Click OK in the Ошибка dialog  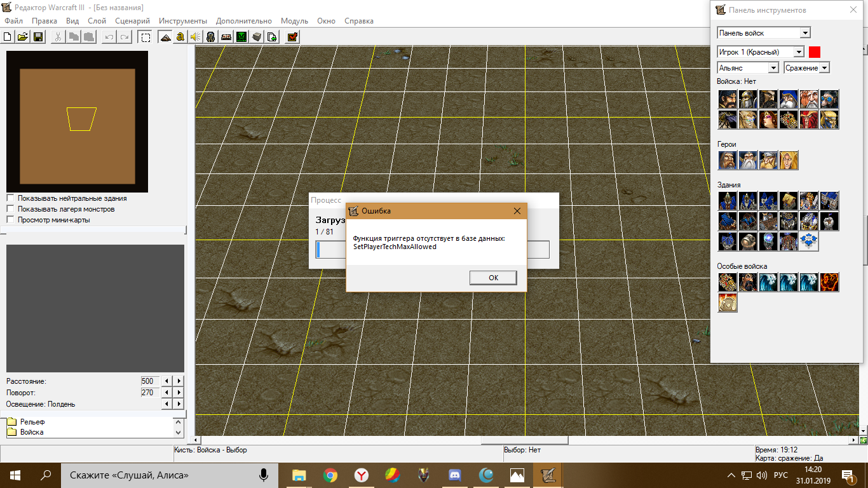pyautogui.click(x=493, y=278)
